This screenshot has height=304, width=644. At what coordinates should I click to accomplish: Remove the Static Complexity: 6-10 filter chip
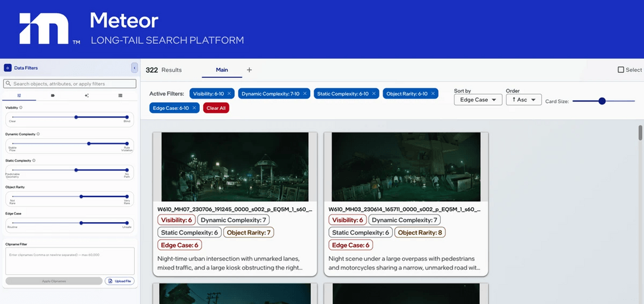tap(374, 94)
